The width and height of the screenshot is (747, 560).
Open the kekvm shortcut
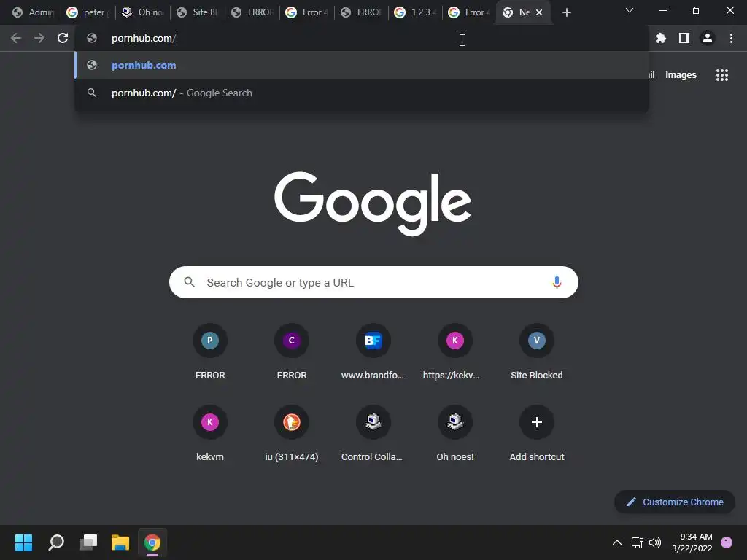point(210,434)
